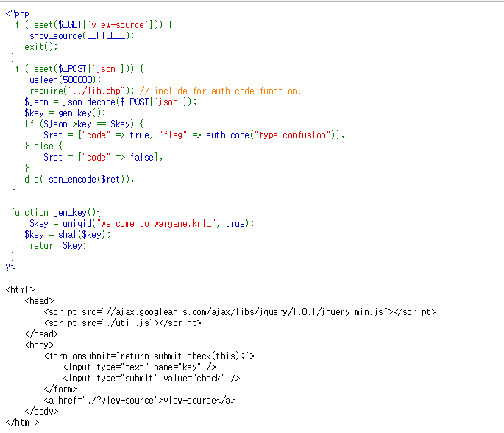Click the <body> opening tag
Viewport: 504px width, 433px height.
39,345
